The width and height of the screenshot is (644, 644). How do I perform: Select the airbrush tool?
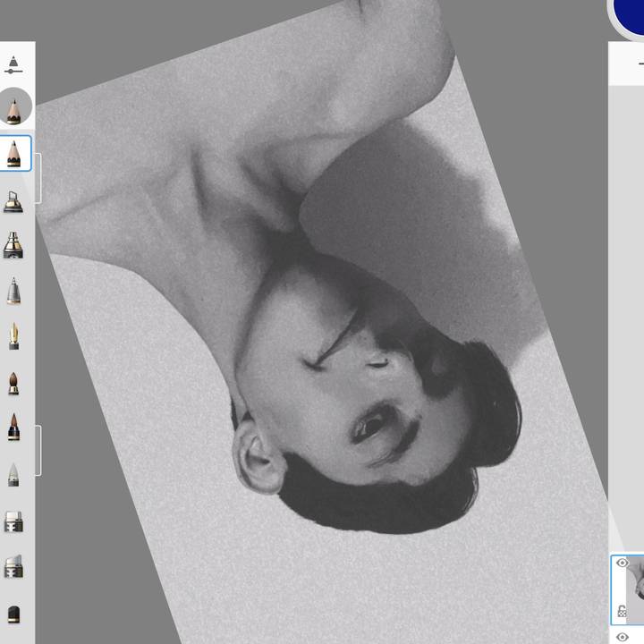point(13,200)
